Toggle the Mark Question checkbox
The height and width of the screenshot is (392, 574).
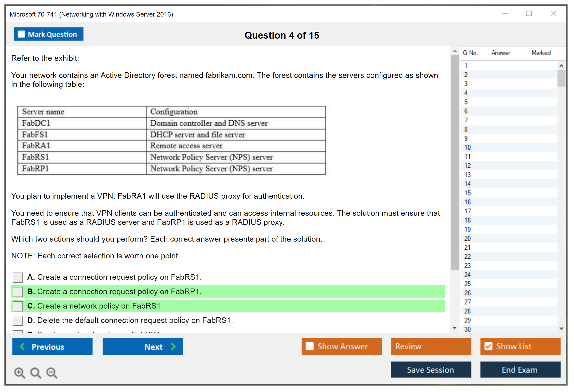coord(21,34)
